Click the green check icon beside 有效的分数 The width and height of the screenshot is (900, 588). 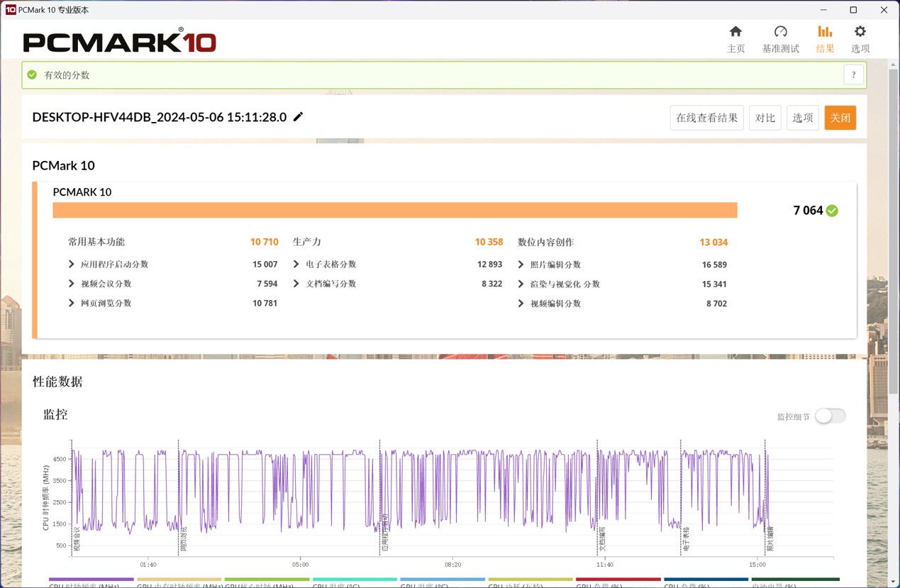tap(32, 75)
